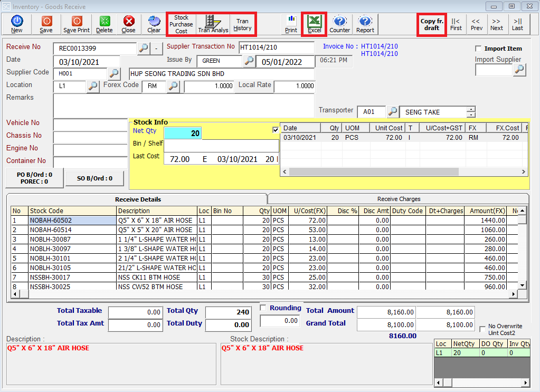Screen dimensions: 540x392
Task: Go to First record
Action: 456,24
